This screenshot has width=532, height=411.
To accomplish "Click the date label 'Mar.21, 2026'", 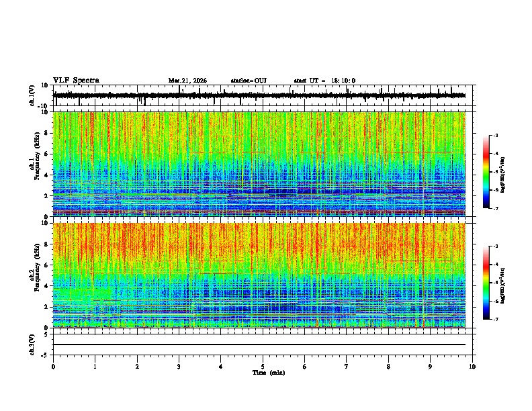I will coord(187,81).
